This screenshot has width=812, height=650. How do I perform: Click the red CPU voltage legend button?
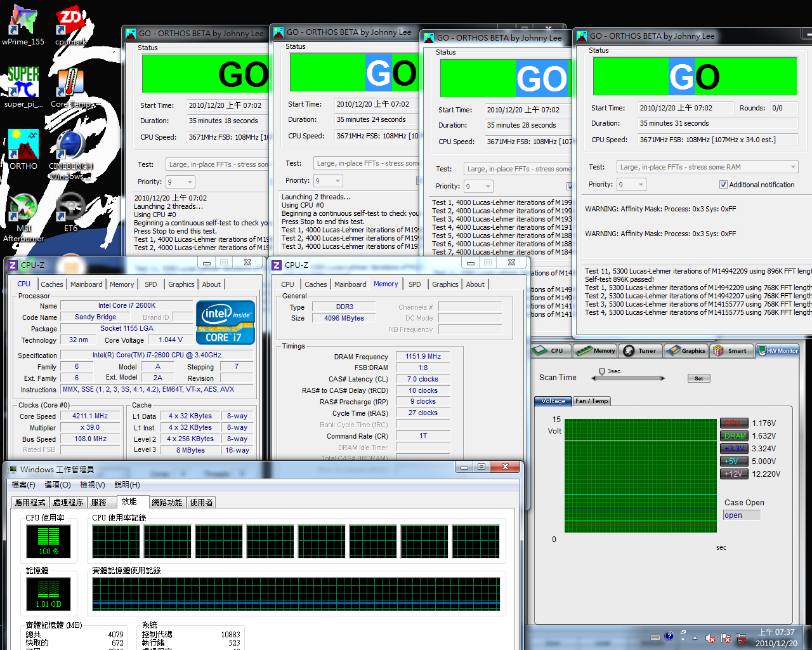tap(734, 423)
